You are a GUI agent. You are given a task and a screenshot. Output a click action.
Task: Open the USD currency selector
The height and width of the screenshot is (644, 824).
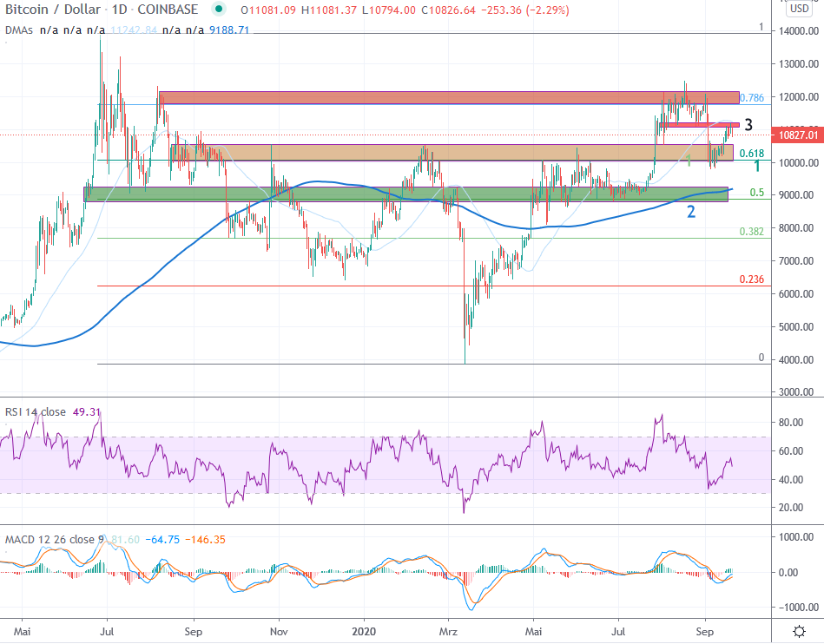pos(799,9)
